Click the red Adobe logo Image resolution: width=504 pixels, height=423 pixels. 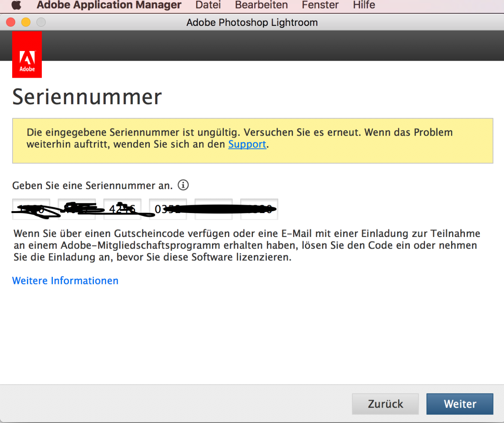[27, 55]
